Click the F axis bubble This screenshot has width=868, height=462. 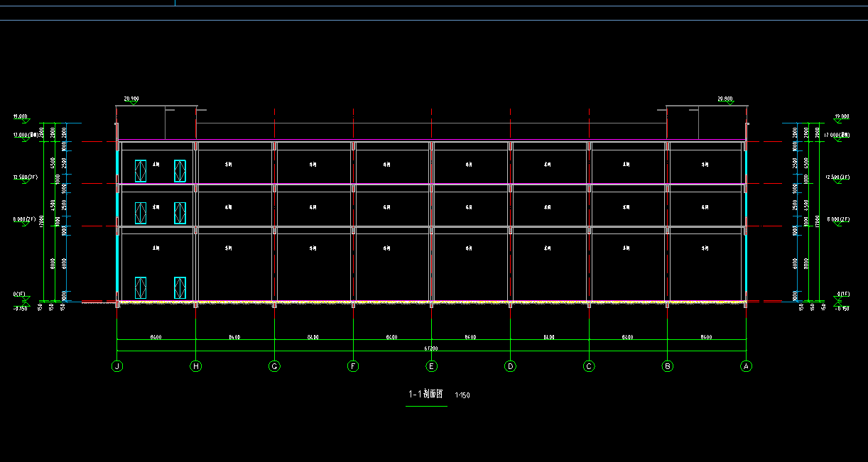[353, 366]
